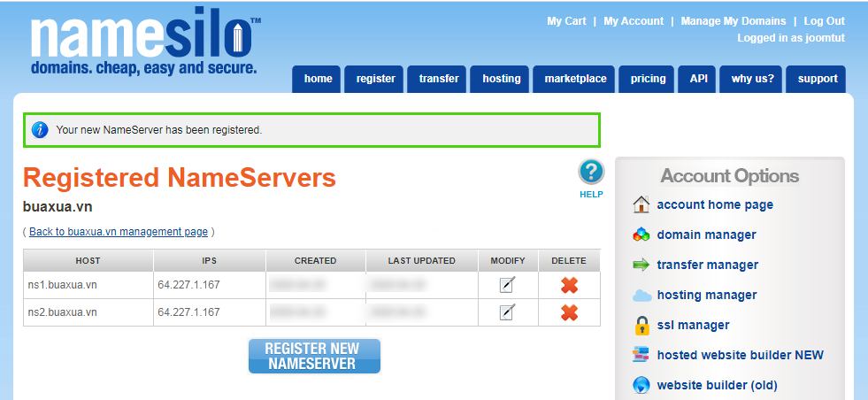Image resolution: width=868 pixels, height=400 pixels.
Task: Modify ns1.buaxua.vn with the edit icon
Action: (x=508, y=285)
